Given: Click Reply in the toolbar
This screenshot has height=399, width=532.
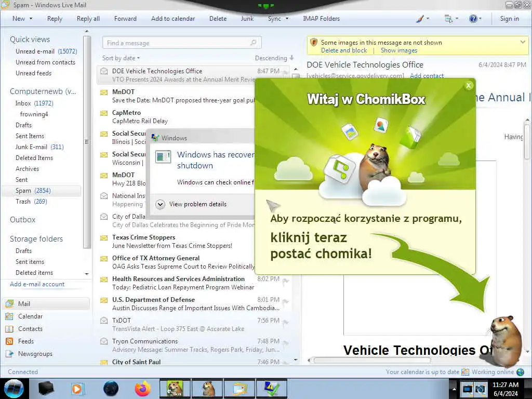Looking at the screenshot, I should coord(55,19).
